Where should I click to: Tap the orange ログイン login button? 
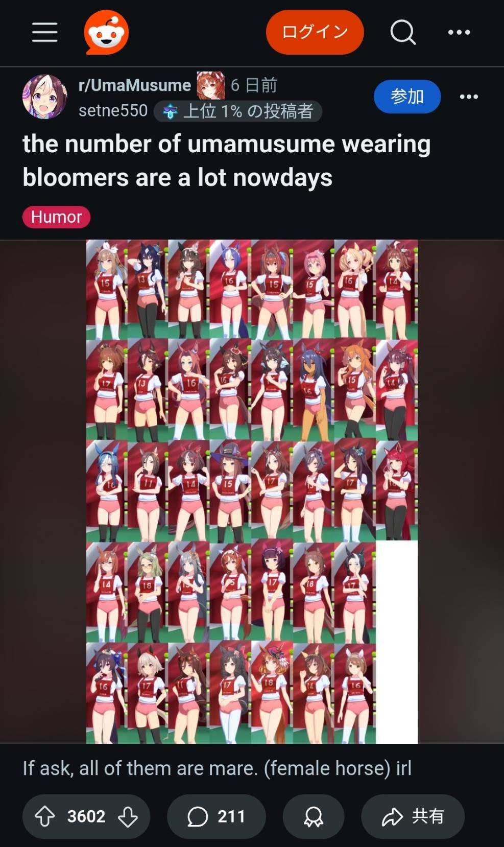tap(315, 32)
